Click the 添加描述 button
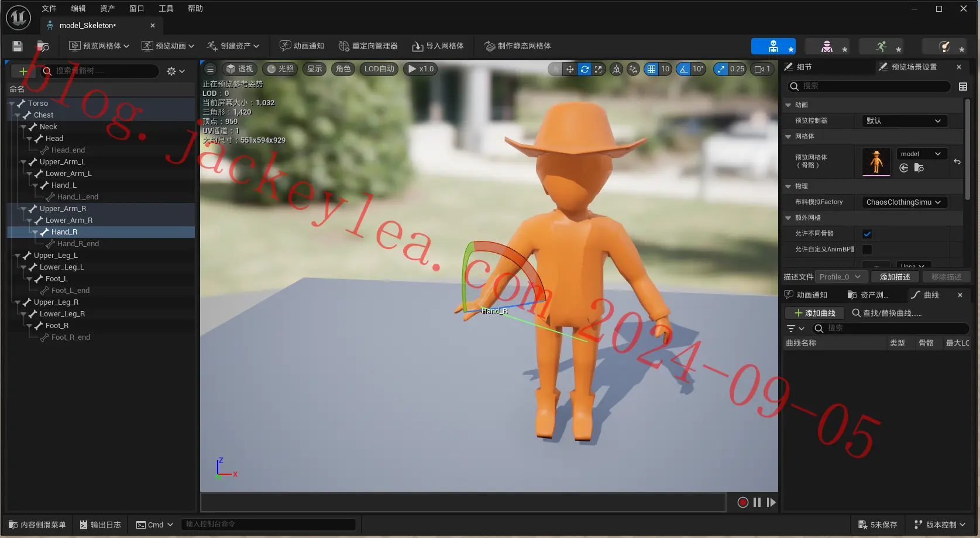Screen dimensions: 980x538 click(x=895, y=277)
